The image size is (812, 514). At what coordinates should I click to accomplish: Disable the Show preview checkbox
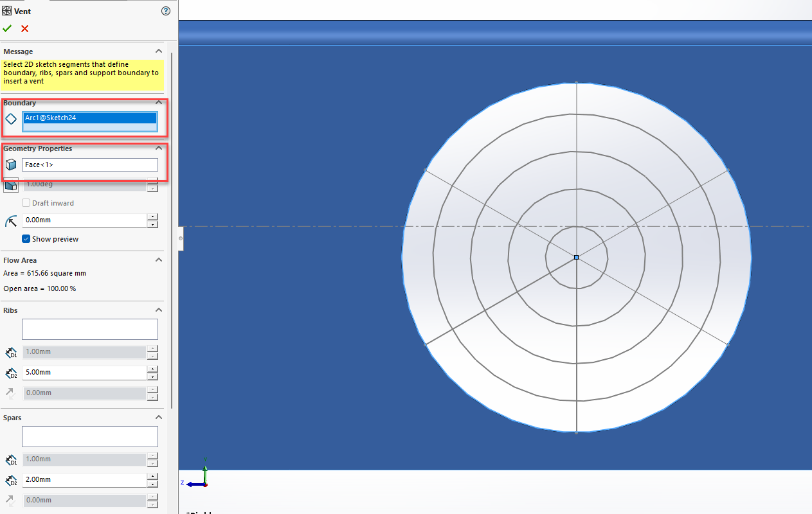[x=26, y=238]
